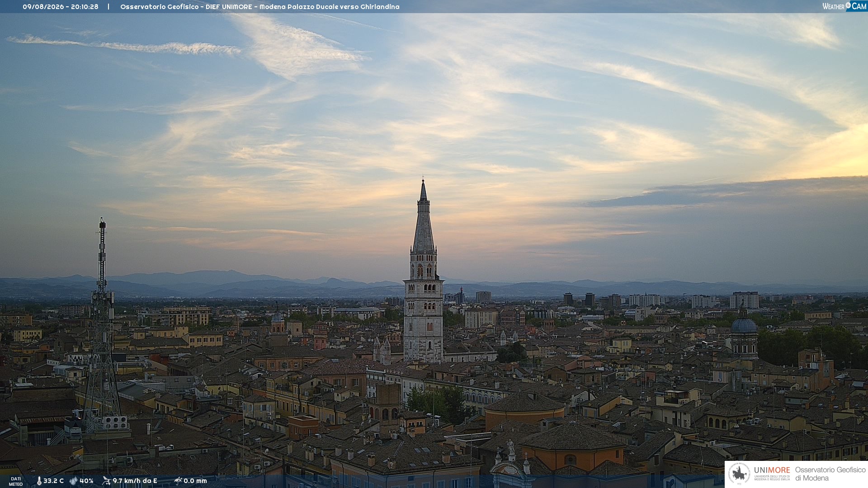The image size is (868, 488).
Task: Click the WeatherCam logo
Action: [x=844, y=6]
